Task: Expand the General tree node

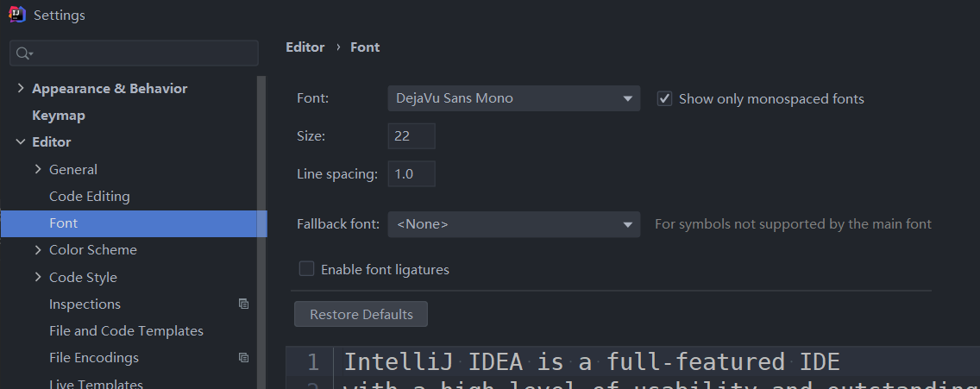Action: (38, 169)
